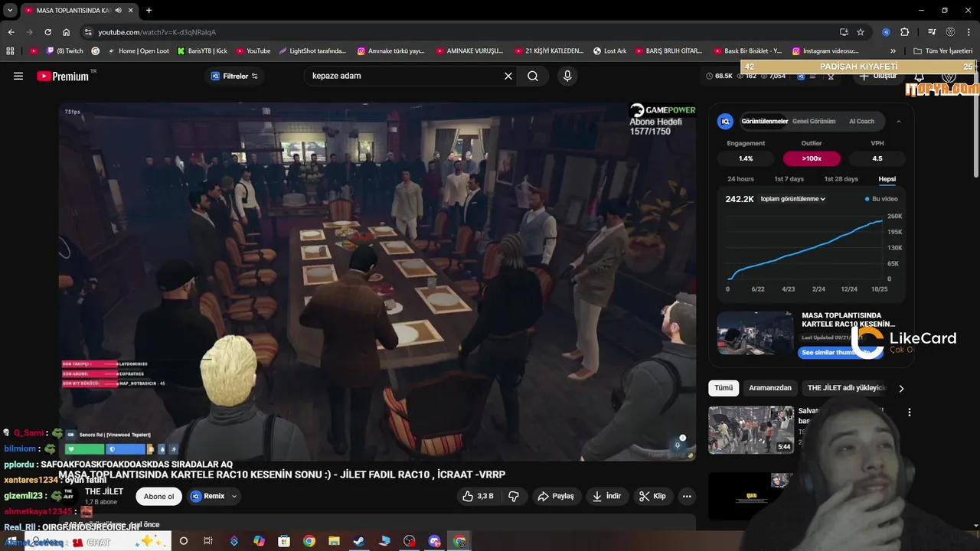Open the Instagram videosu bookmark
Screen dimensions: 980x551
(825, 51)
